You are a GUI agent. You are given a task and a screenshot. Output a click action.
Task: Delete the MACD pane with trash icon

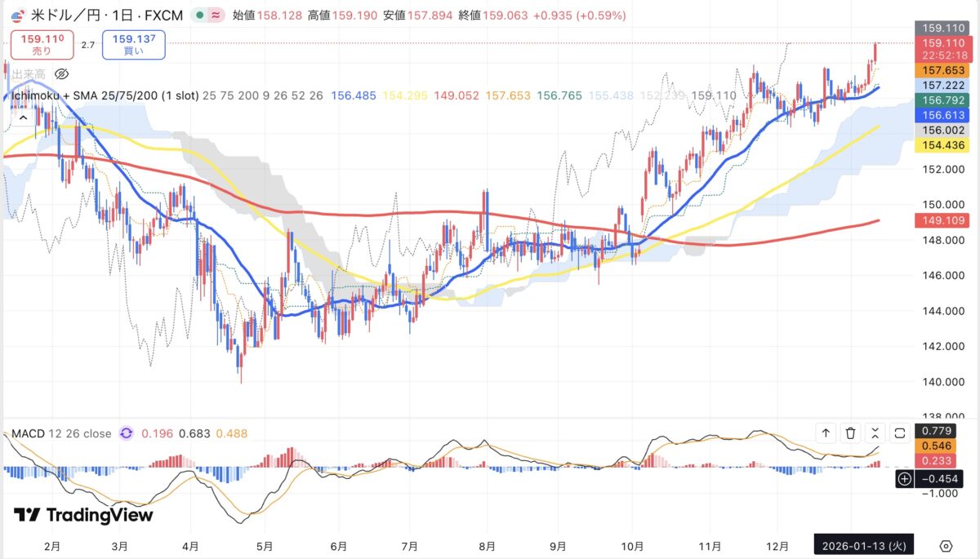click(x=850, y=433)
